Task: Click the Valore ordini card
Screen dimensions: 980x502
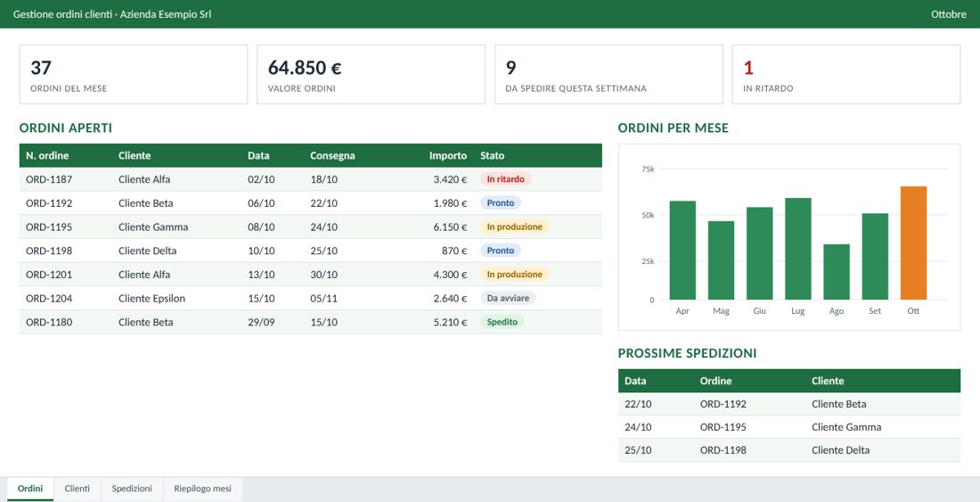Action: (x=372, y=74)
